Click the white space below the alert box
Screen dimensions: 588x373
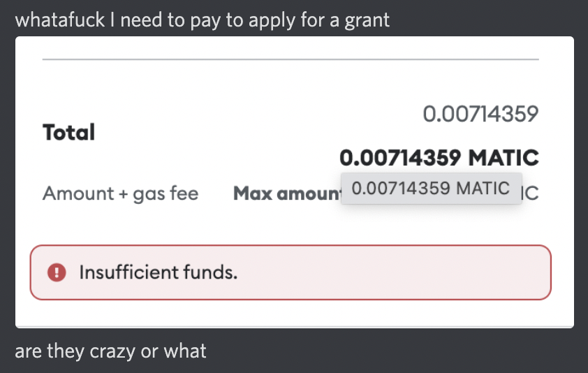click(x=293, y=313)
